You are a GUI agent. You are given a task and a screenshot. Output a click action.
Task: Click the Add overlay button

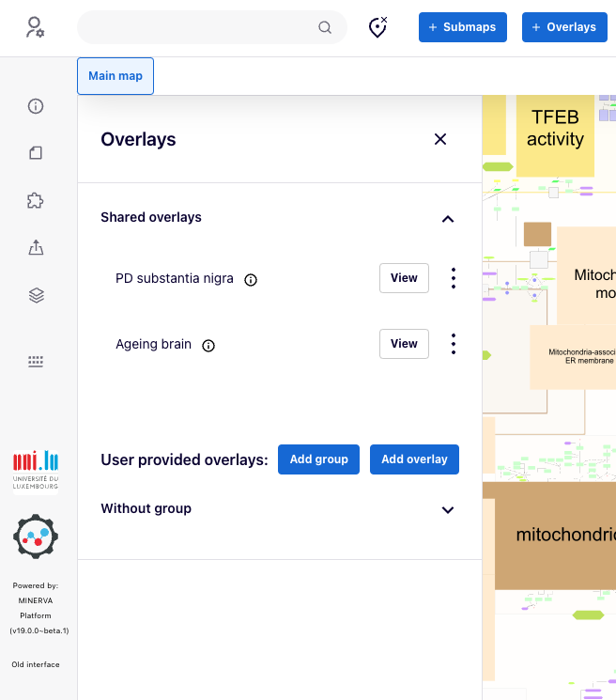pyautogui.click(x=414, y=459)
